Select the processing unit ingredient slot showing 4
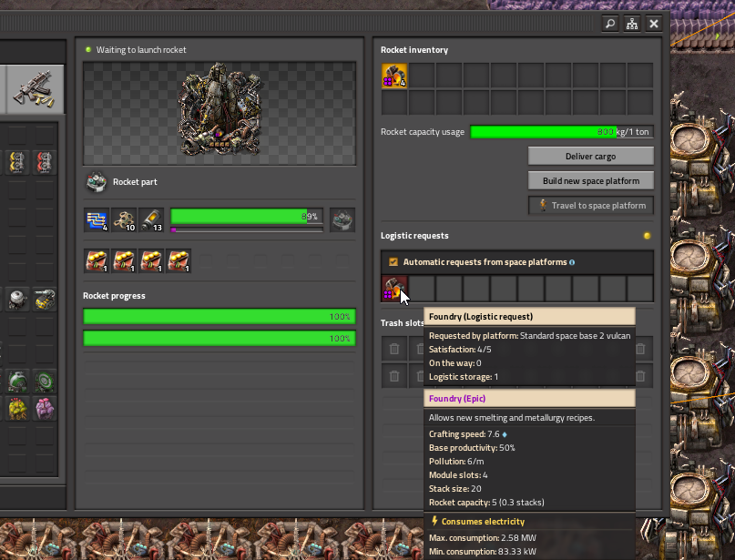Viewport: 735px width, 560px height. (x=97, y=220)
